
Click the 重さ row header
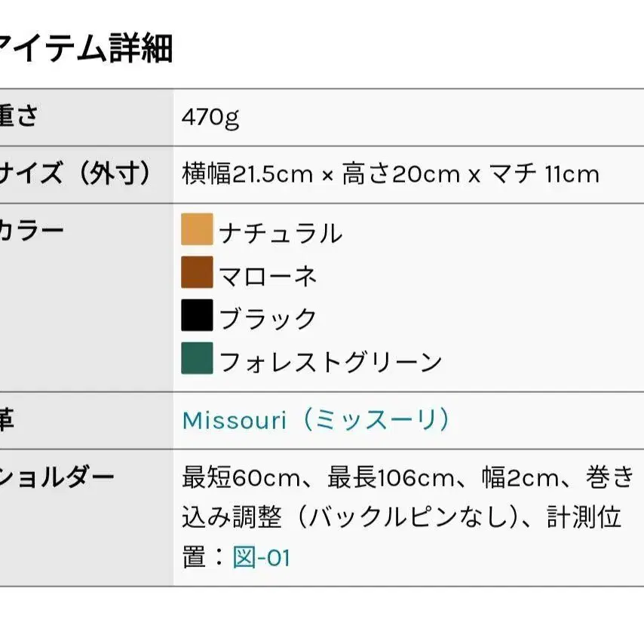click(18, 118)
